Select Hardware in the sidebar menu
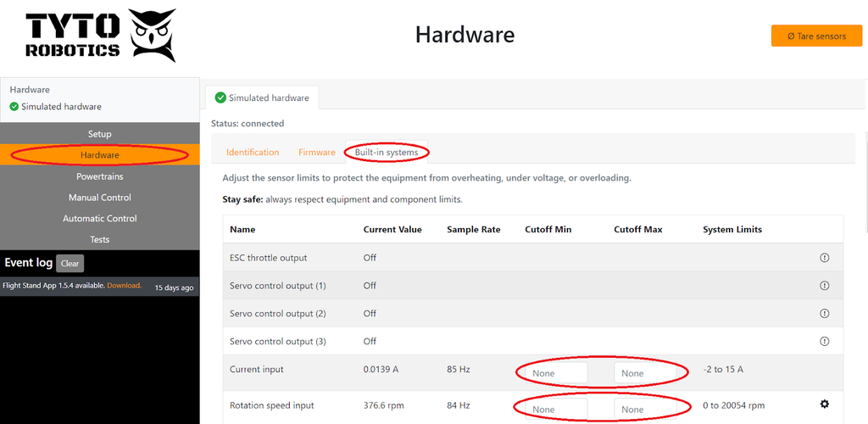This screenshot has height=424, width=868. point(99,155)
